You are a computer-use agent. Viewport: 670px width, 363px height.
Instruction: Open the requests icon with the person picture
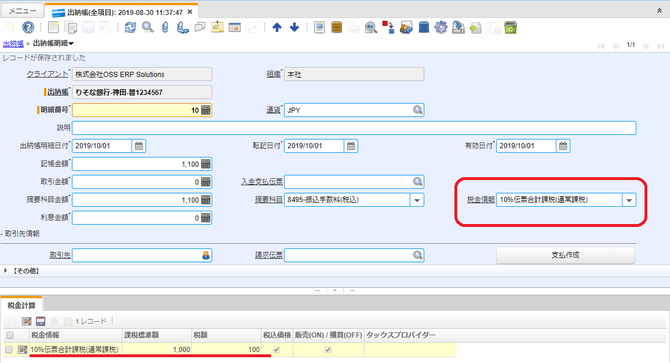pos(406,28)
